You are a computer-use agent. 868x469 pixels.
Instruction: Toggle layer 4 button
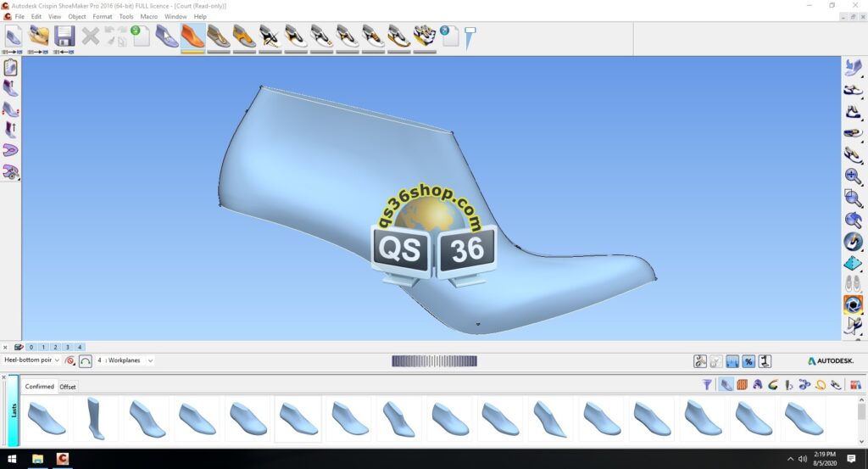pos(80,347)
